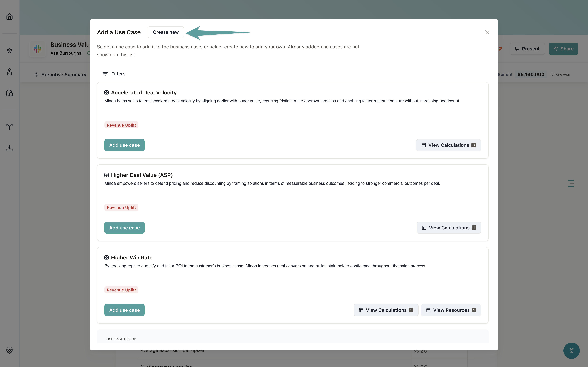Click Create new button
Viewport: 588px width, 367px height.
166,32
